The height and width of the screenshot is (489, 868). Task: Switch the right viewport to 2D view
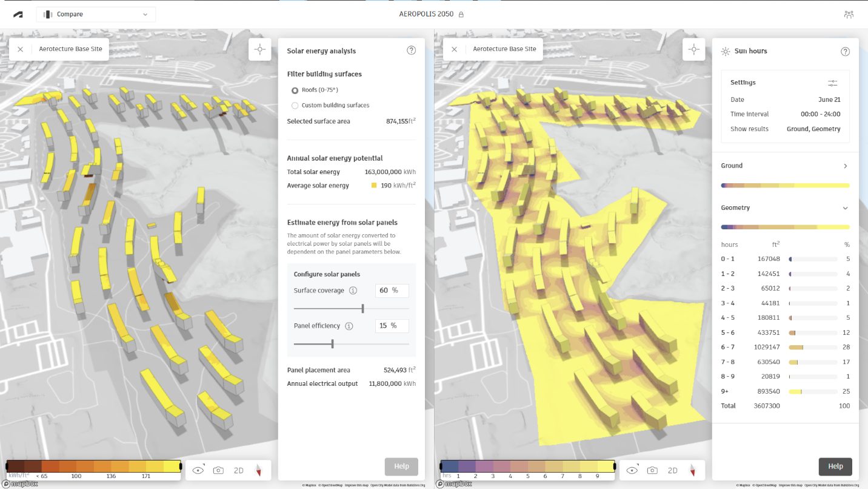pyautogui.click(x=672, y=470)
